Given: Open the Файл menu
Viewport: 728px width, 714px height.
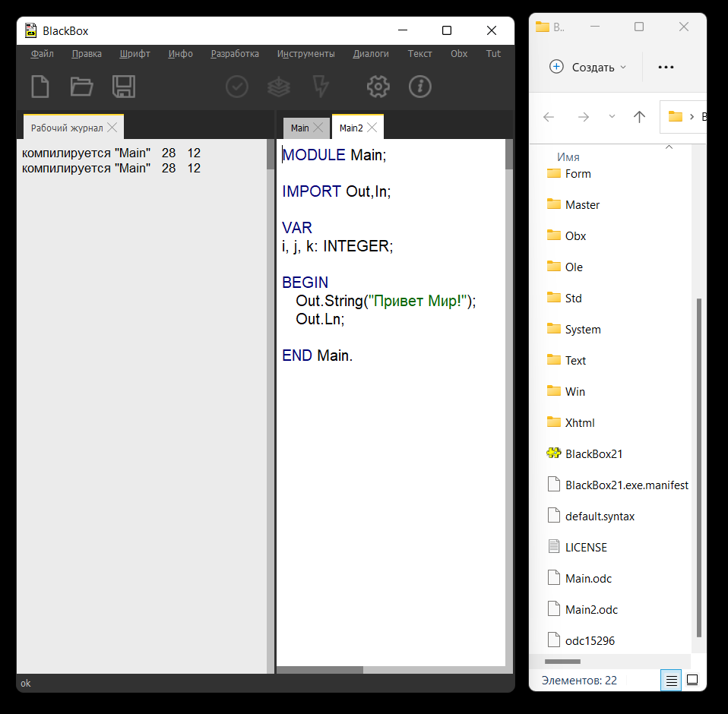Looking at the screenshot, I should coord(42,54).
